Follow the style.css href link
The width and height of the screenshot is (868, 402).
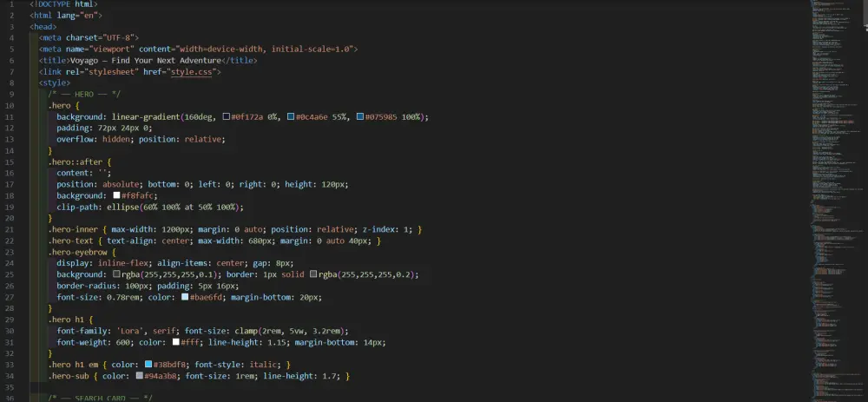point(192,72)
